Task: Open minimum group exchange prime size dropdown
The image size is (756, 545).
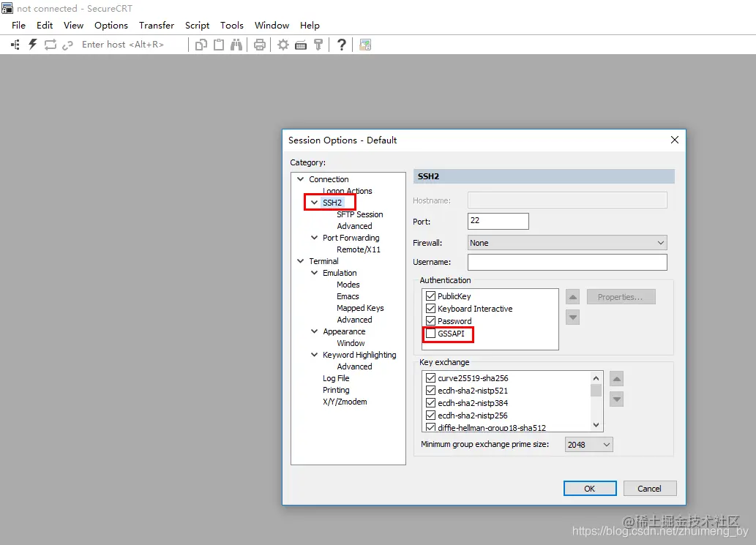Action: point(588,445)
